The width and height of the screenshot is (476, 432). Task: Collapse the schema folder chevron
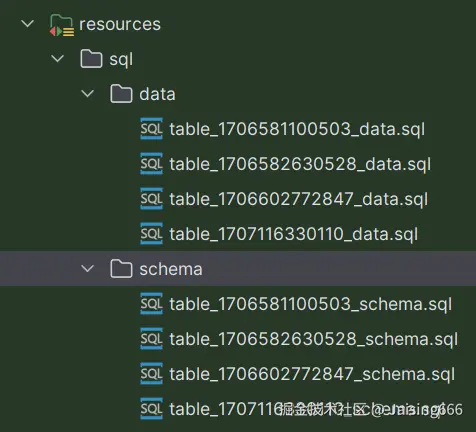[88, 269]
